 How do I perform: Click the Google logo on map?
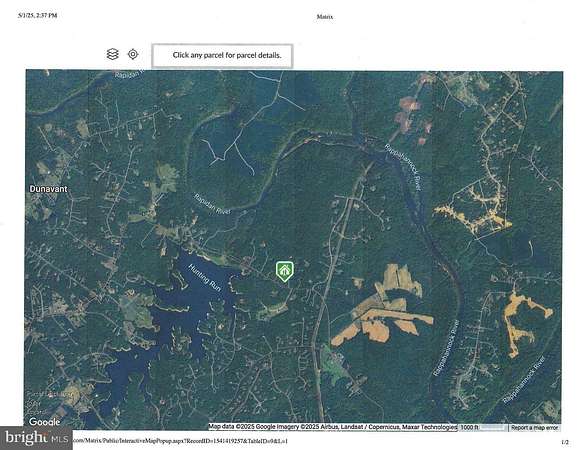[x=45, y=422]
